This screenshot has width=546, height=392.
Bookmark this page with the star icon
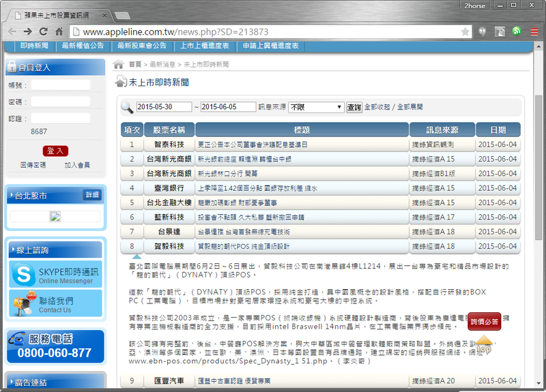click(x=465, y=31)
